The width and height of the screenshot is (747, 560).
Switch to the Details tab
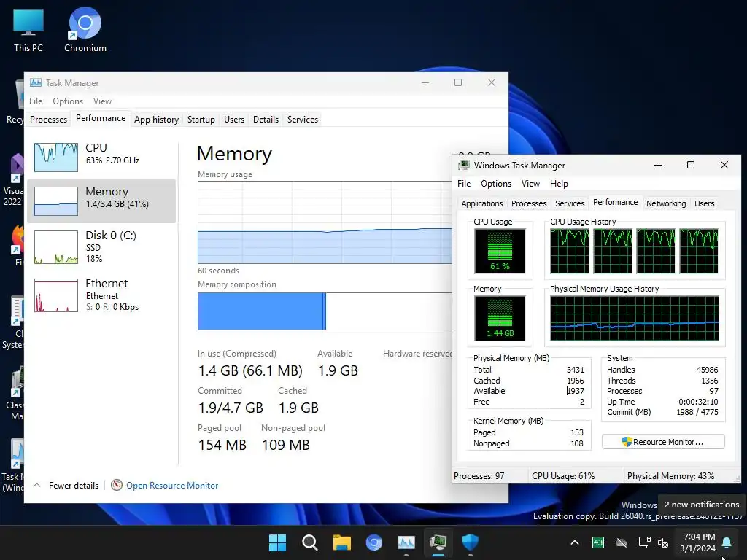[x=266, y=119]
